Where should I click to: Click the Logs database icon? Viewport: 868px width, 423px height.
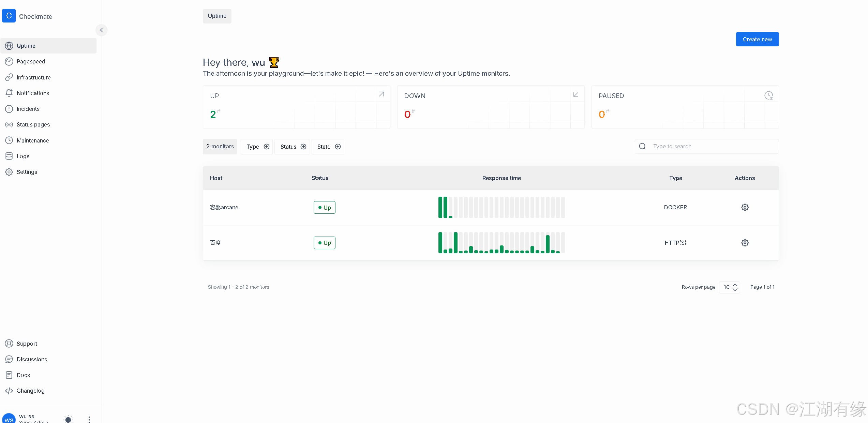9,156
